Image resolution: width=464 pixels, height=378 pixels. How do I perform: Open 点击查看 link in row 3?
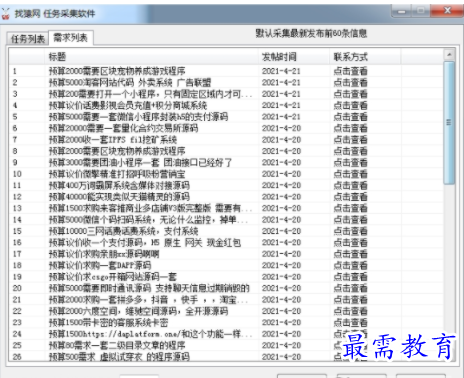click(x=350, y=94)
